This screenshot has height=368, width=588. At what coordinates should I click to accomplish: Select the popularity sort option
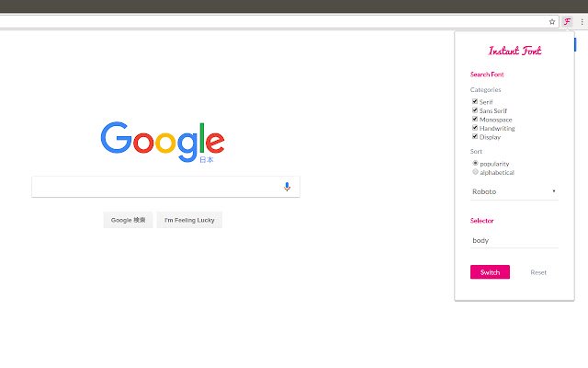[475, 163]
